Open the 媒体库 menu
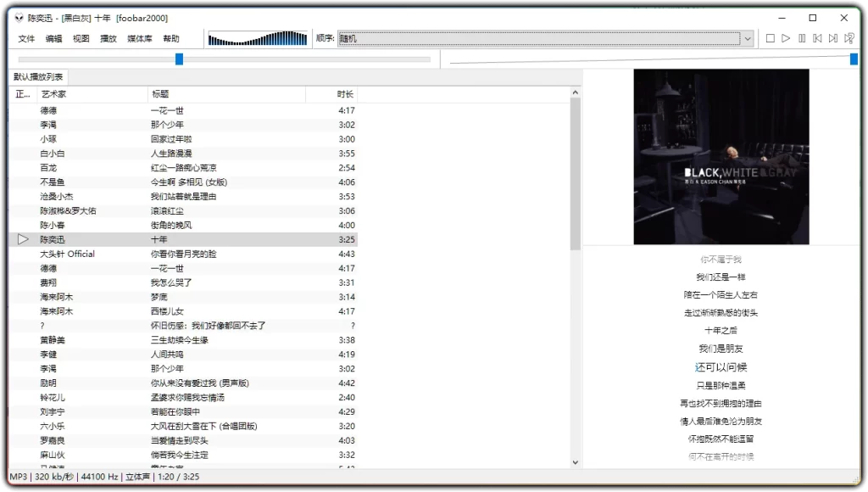This screenshot has height=492, width=868. click(138, 38)
